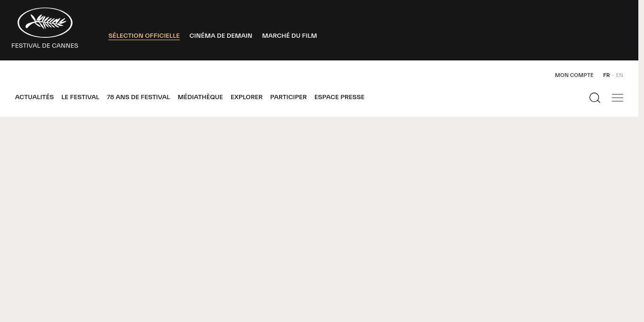
Task: Go to Espace Presse
Action: [339, 97]
